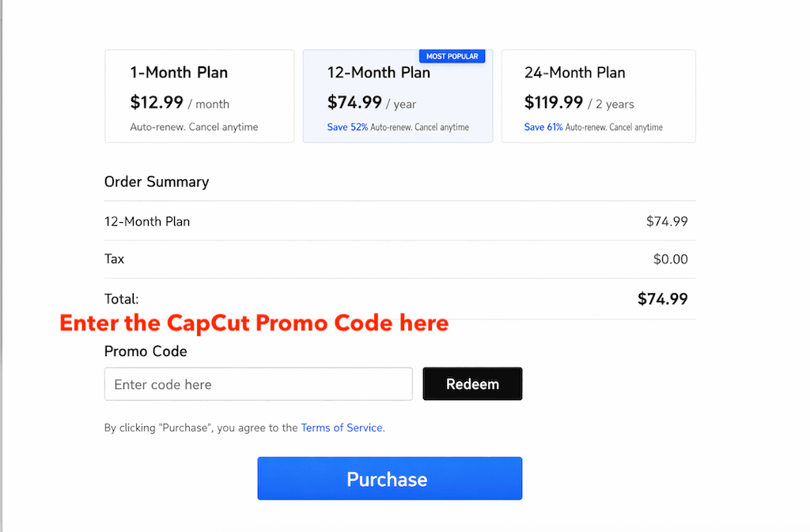Click the Purchase button
This screenshot has height=532, width=810.
pyautogui.click(x=389, y=478)
